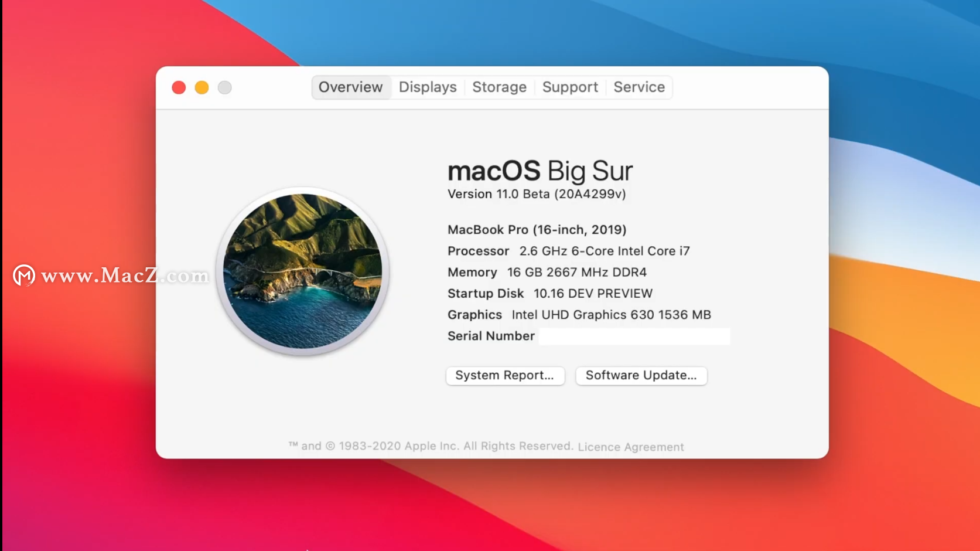
Task: Click the System Report... button
Action: tap(505, 376)
